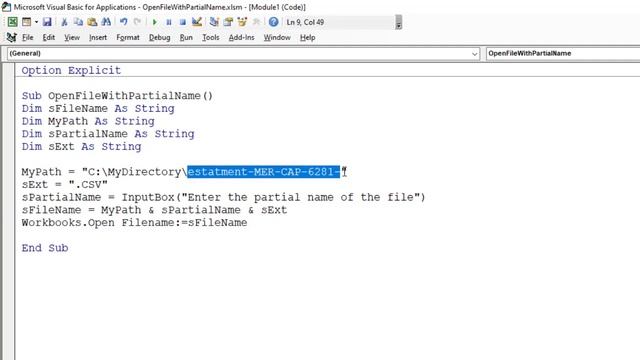The image size is (640, 360).
Task: Click the Dim sFileName As String line
Action: tap(98, 109)
